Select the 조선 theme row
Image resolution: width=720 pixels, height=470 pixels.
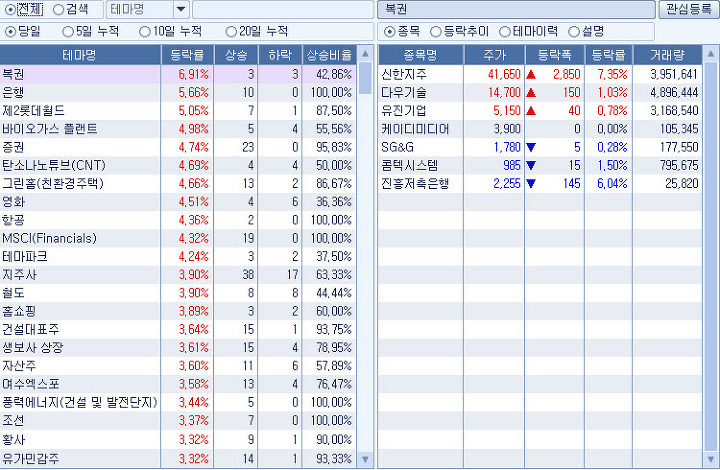pos(178,420)
